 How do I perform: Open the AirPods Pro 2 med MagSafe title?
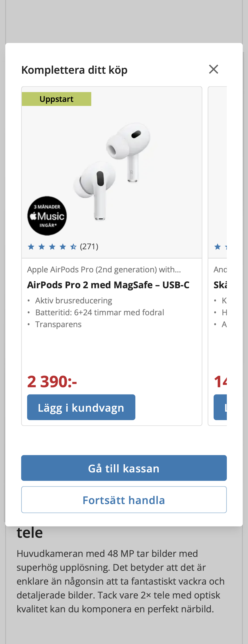108,285
